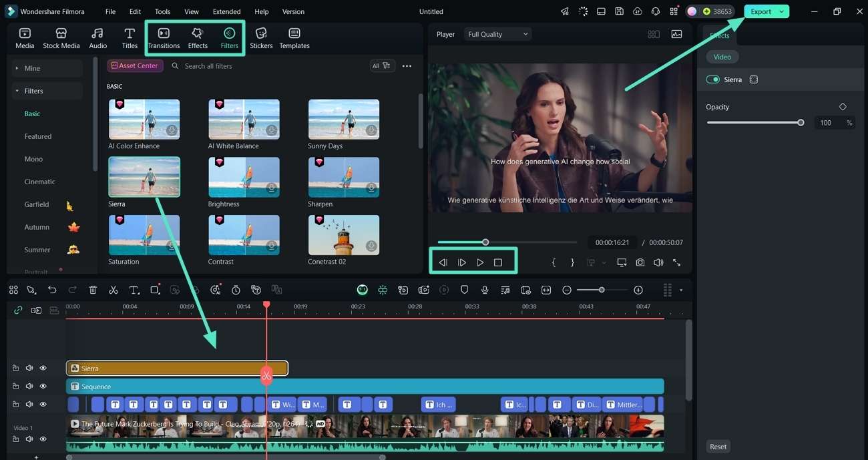This screenshot has height=460, width=868.
Task: Collapse the Filters category
Action: 47,91
